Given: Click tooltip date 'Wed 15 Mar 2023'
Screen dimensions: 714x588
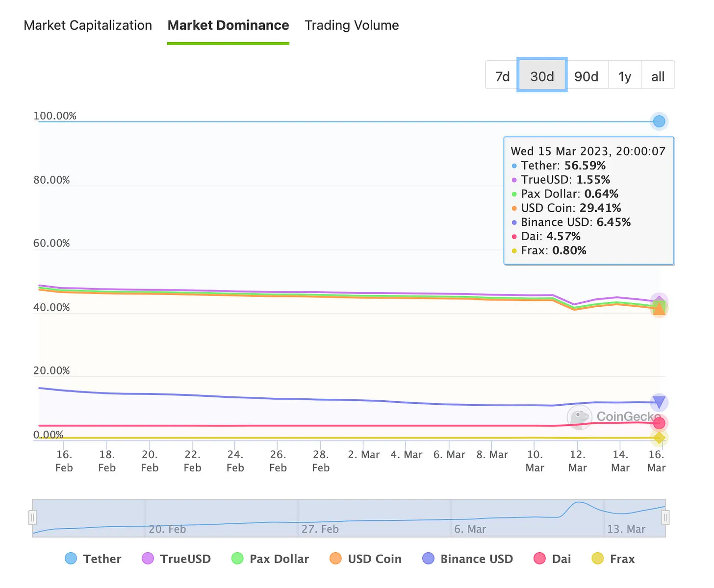Looking at the screenshot, I should tap(561, 151).
